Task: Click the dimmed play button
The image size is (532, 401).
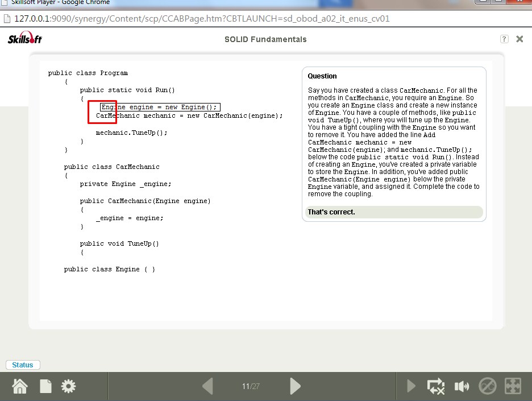Action: tap(411, 386)
